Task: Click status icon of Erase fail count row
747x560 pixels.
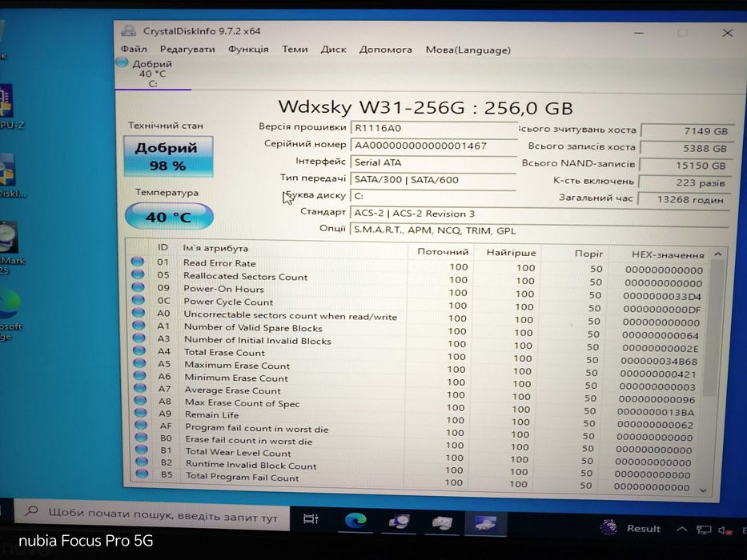Action: coord(141,437)
